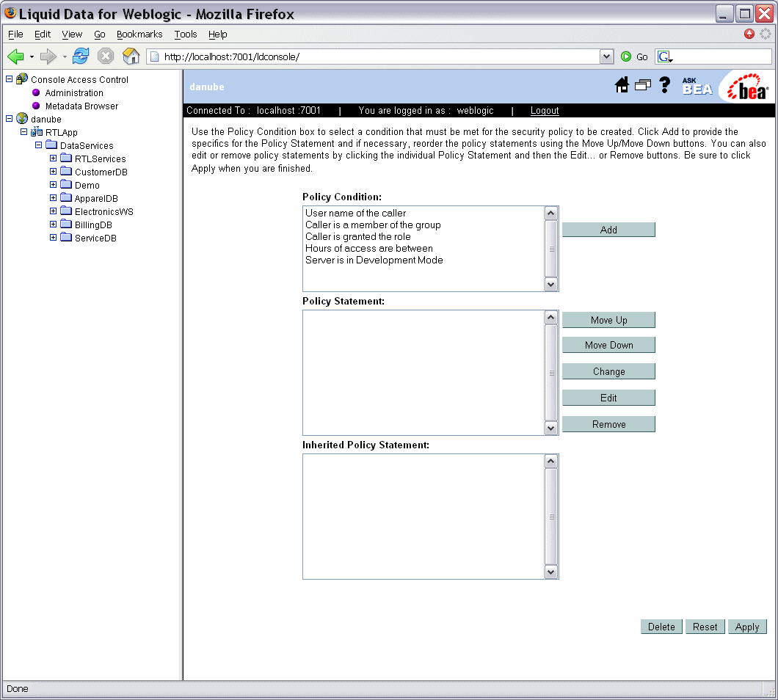Viewport: 778px width, 700px height.
Task: Reload the page with Refresh icon
Action: click(81, 56)
